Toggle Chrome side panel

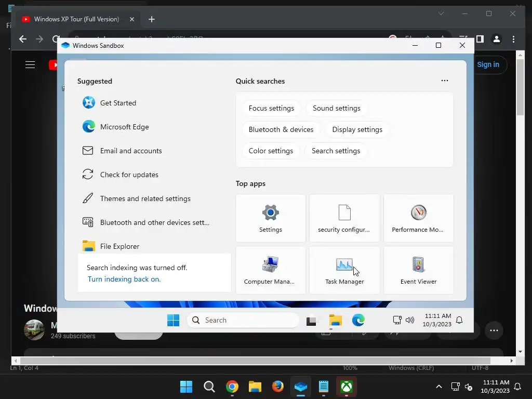480,39
